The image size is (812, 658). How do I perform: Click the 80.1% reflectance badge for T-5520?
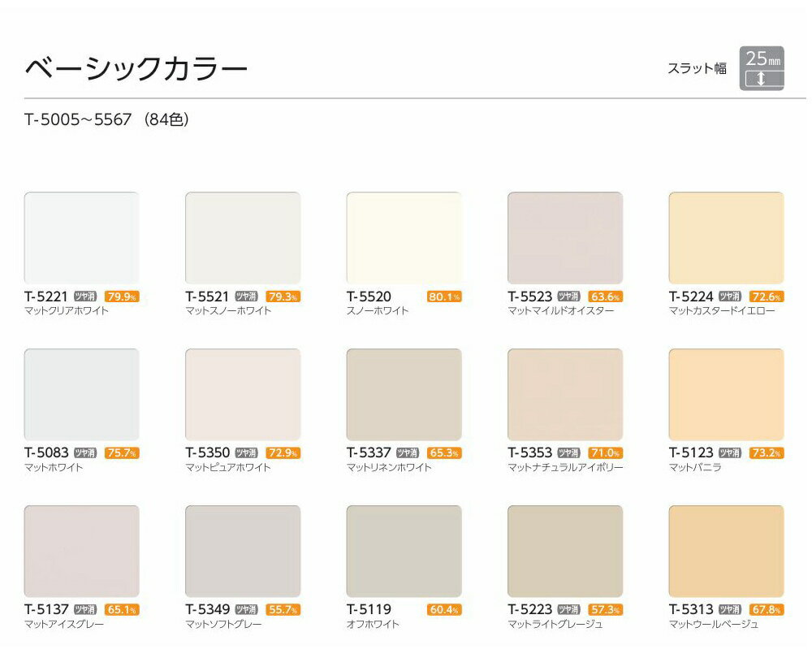[443, 297]
